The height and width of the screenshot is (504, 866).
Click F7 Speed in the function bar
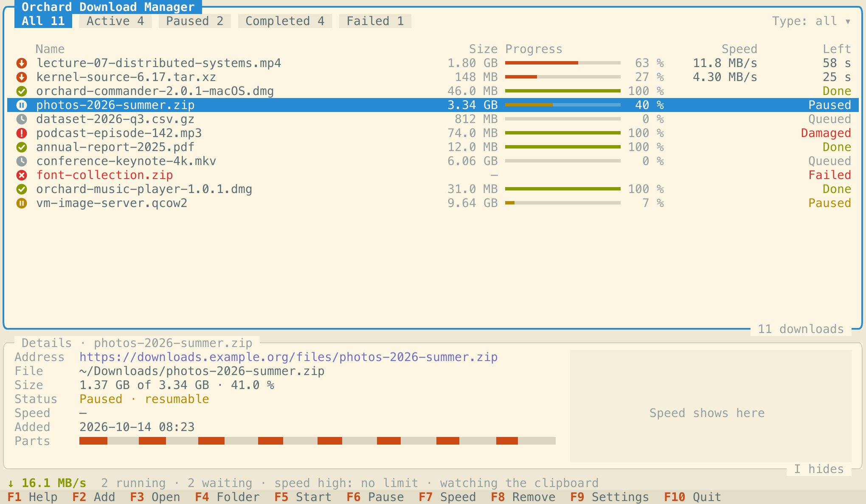[447, 497]
